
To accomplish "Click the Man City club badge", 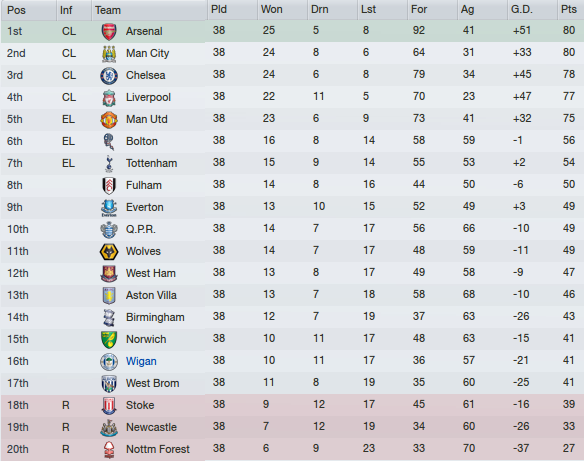I will [x=109, y=53].
